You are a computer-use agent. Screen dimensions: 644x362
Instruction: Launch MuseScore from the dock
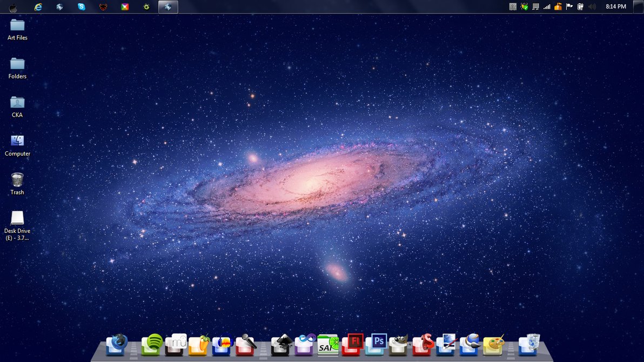pos(176,344)
